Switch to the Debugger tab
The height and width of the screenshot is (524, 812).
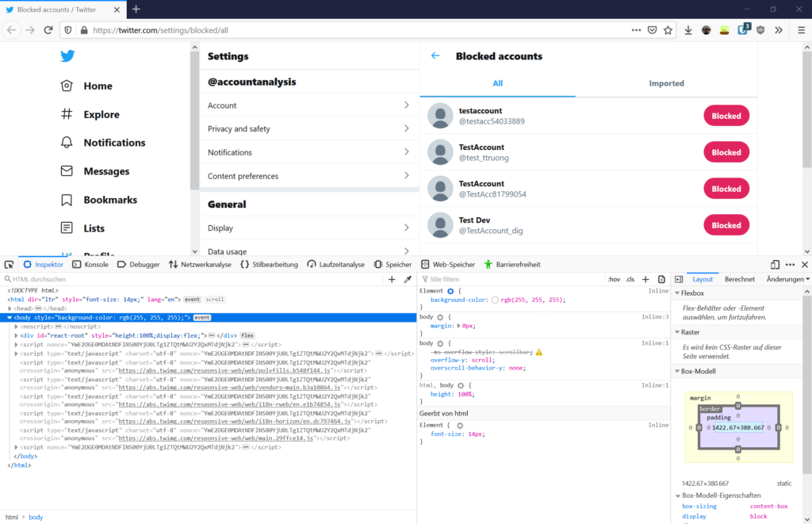point(139,265)
